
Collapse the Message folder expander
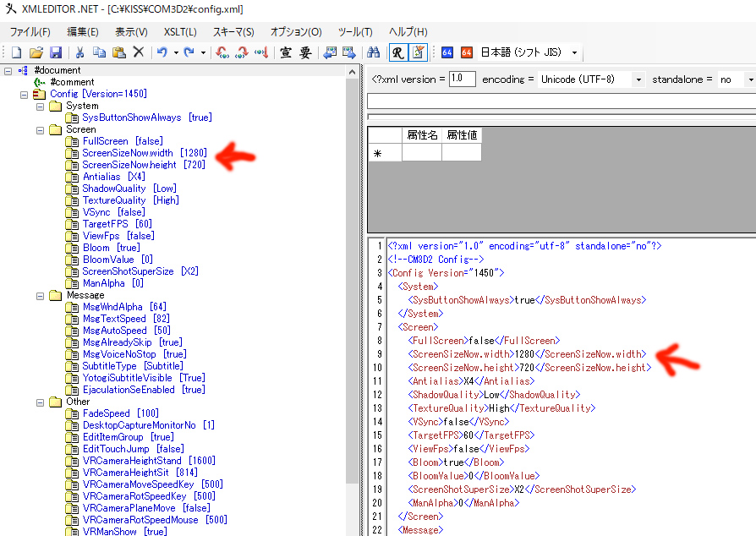tap(40, 296)
